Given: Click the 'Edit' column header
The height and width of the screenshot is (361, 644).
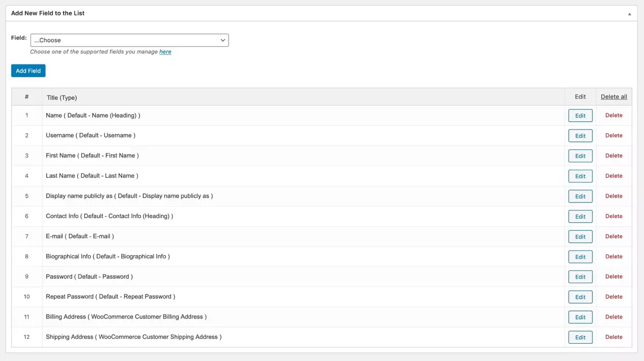Looking at the screenshot, I should (580, 97).
